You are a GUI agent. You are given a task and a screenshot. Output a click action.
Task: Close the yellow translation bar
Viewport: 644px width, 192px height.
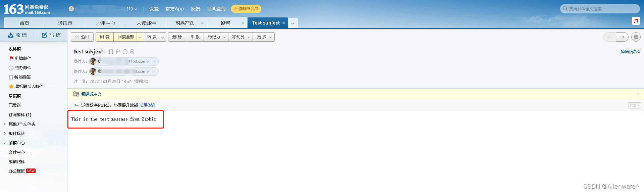[x=638, y=94]
